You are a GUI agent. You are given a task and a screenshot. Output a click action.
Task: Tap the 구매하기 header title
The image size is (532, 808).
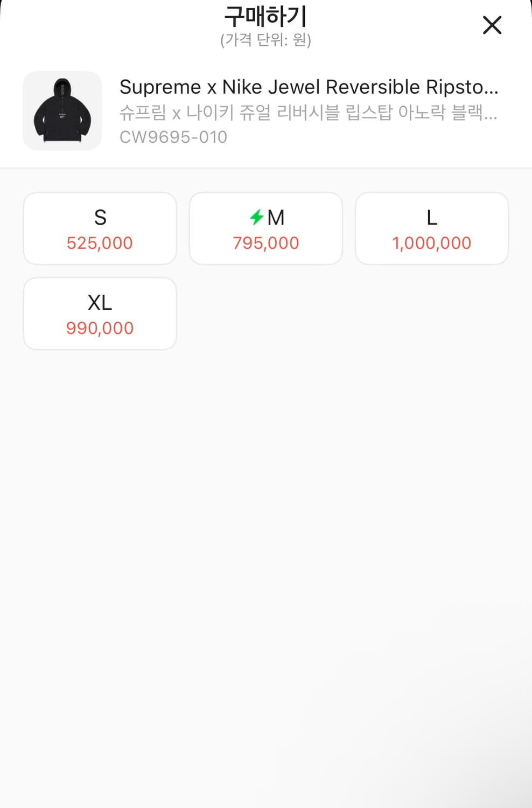[x=265, y=16]
